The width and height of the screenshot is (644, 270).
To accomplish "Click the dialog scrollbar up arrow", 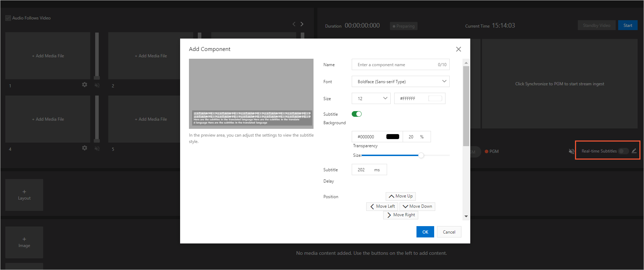I will (466, 63).
